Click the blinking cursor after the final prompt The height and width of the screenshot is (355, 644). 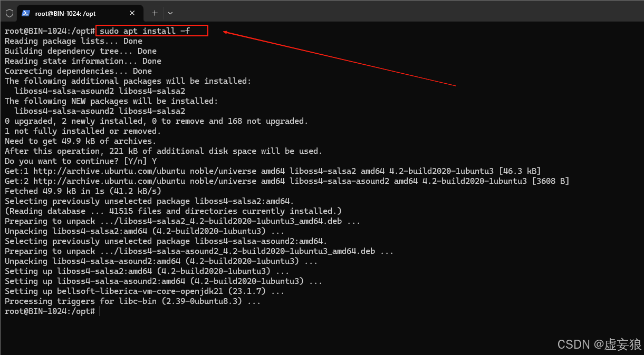pyautogui.click(x=99, y=311)
